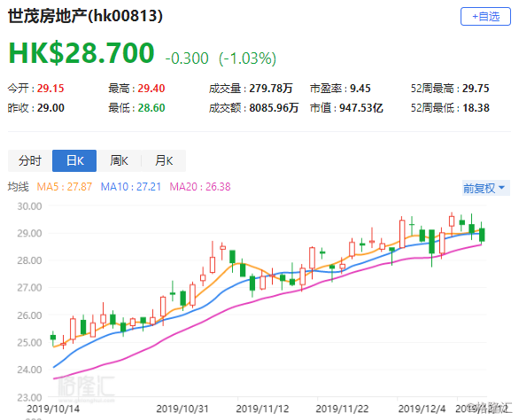Viewport: 519px width, 420px height.
Task: Open the 周K weekly chart tab
Action: 120,160
